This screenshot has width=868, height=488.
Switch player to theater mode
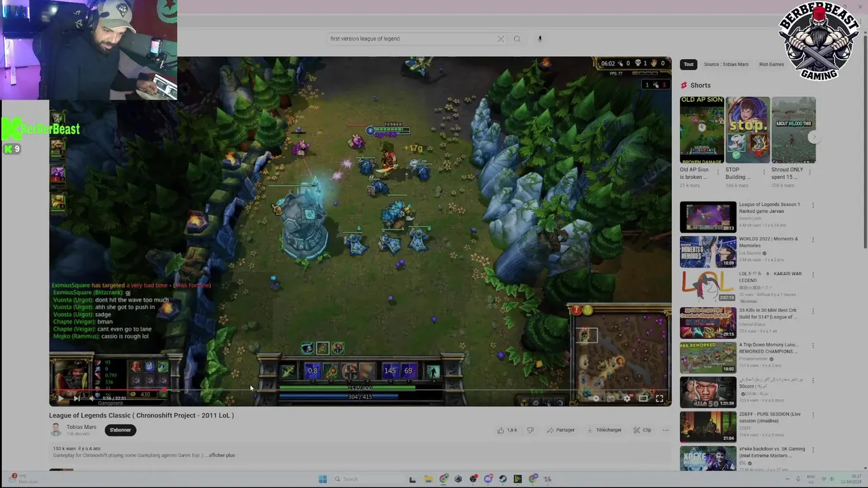pos(643,399)
